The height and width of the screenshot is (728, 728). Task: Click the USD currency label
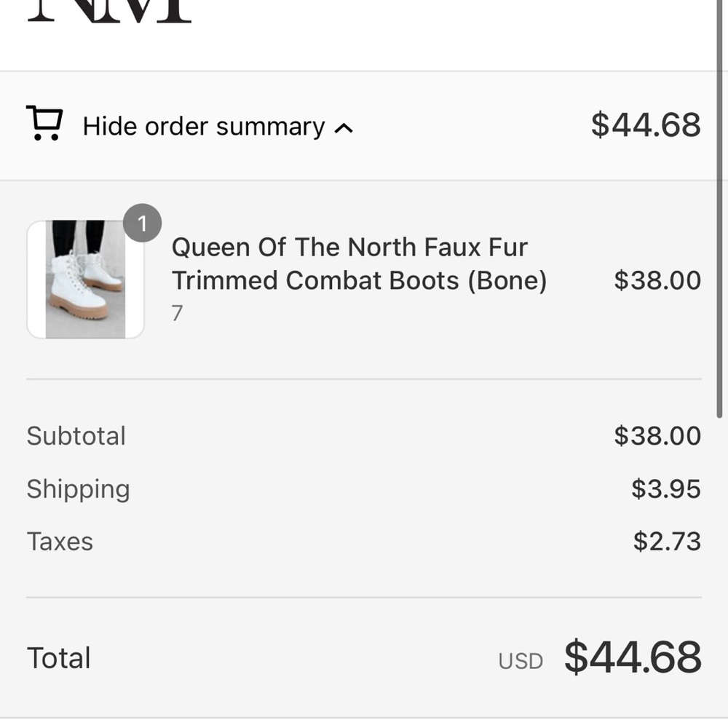click(x=521, y=661)
